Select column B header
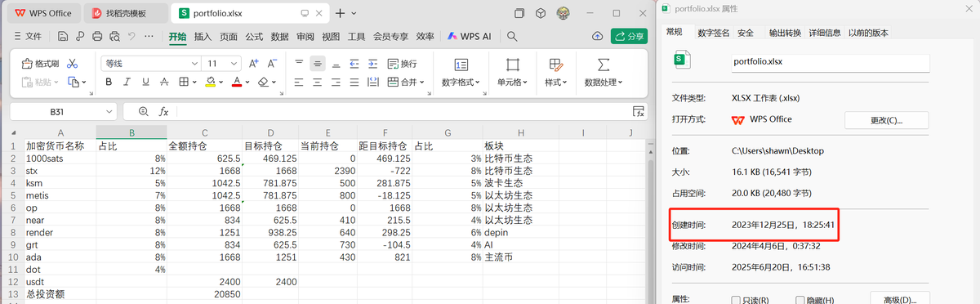Screen dimensions: 980x304 click(x=131, y=132)
